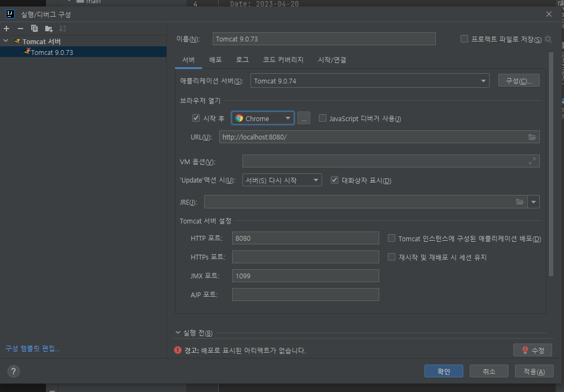
Task: Click the HTTPs 포트 input field
Action: [x=305, y=257]
